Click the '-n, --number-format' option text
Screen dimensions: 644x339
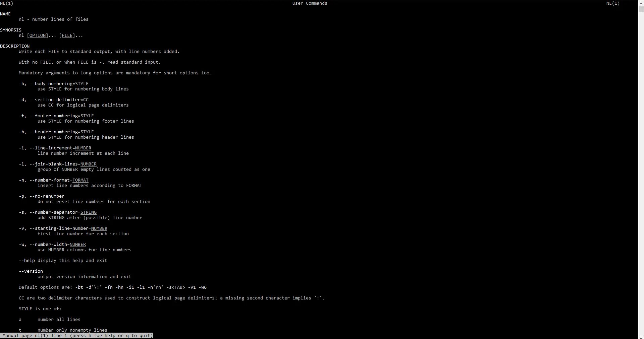pos(44,180)
